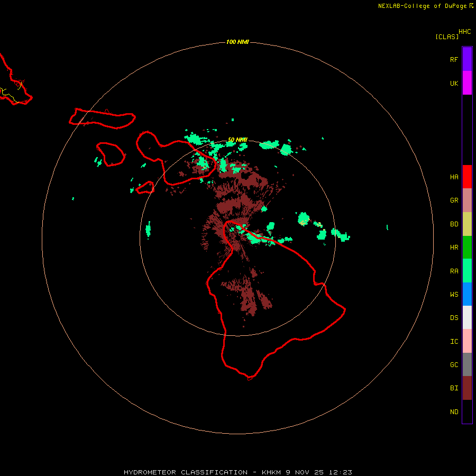Click the GC gray legend swatch
The height and width of the screenshot is (476, 476).
point(467,364)
